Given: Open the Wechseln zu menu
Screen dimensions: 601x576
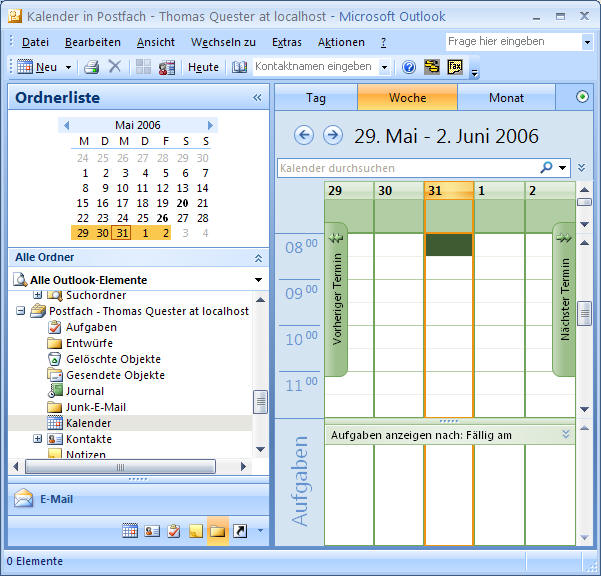Looking at the screenshot, I should pyautogui.click(x=223, y=42).
